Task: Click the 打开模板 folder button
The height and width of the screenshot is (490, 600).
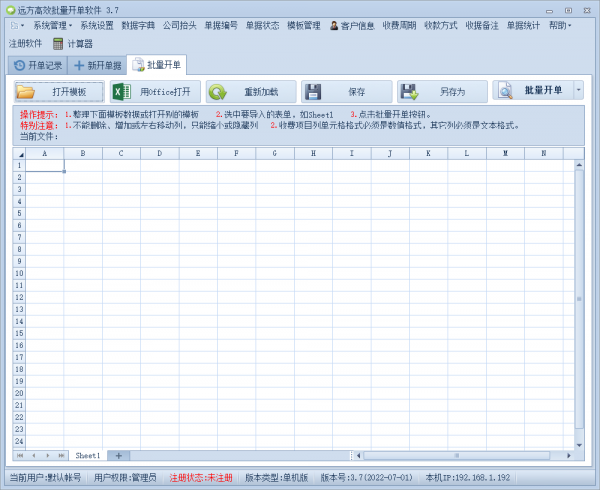Action: [59, 92]
